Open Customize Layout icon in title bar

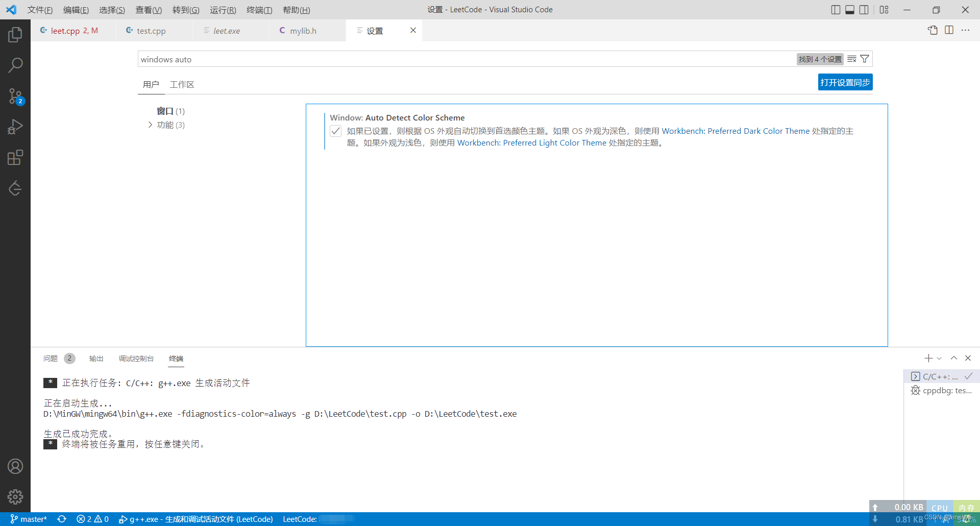click(x=884, y=10)
